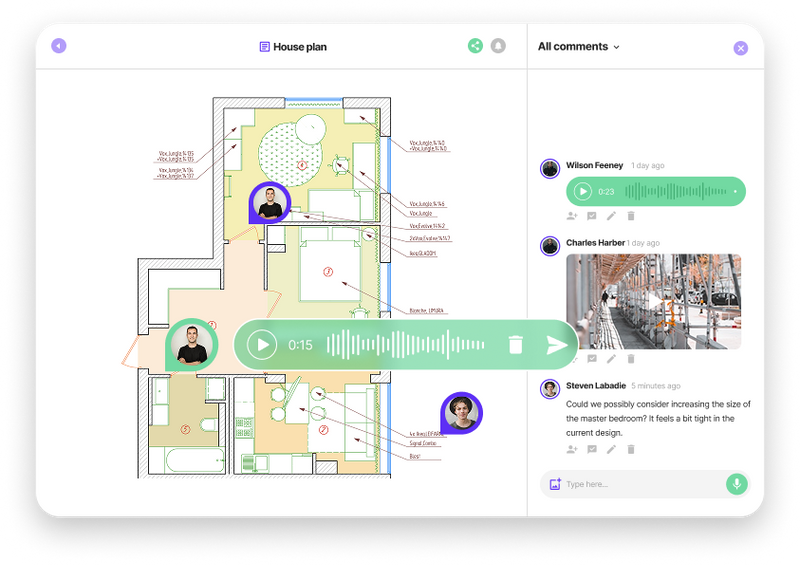The width and height of the screenshot is (800, 565).
Task: Click the green share icon
Action: (x=475, y=46)
